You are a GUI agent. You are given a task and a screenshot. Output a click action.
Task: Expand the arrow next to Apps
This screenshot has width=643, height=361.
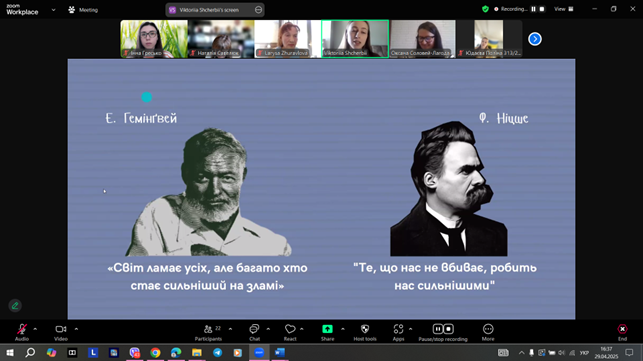pyautogui.click(x=410, y=329)
